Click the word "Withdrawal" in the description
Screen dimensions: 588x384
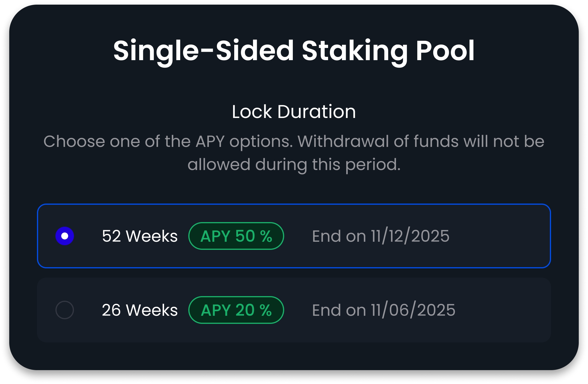tap(343, 141)
